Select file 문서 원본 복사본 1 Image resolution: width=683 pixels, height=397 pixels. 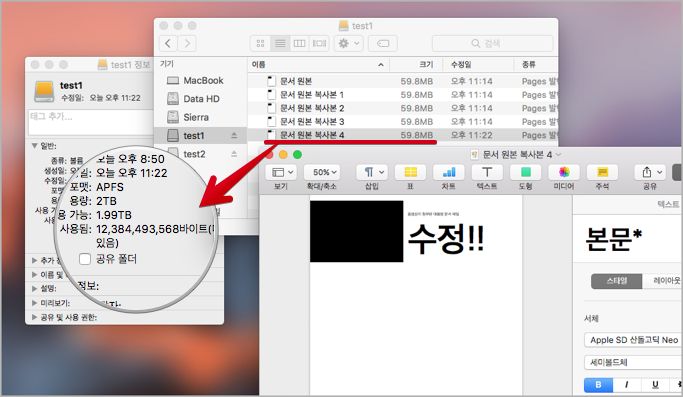(x=403, y=95)
